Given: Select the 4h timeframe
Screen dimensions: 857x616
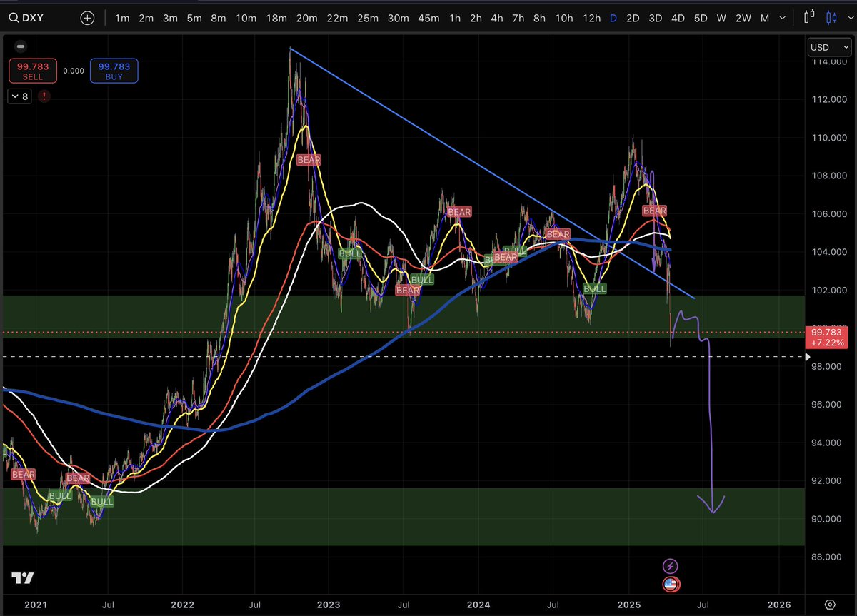Looking at the screenshot, I should coord(496,18).
